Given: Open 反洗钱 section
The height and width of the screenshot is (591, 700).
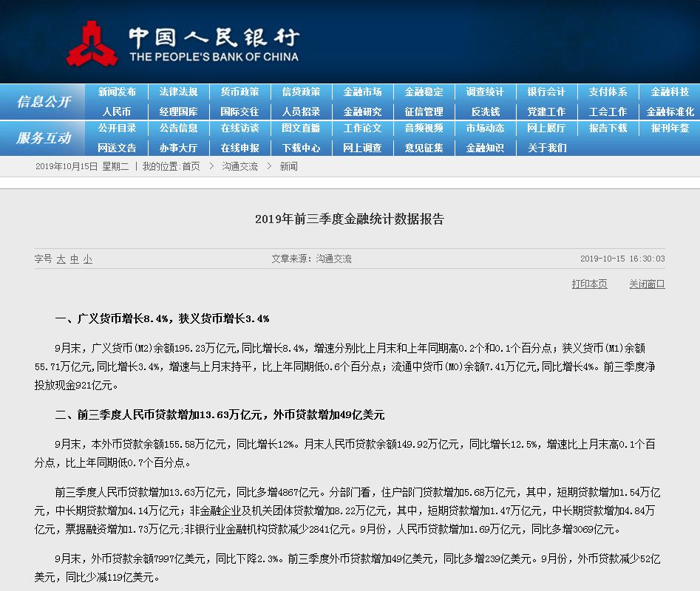Looking at the screenshot, I should click(x=485, y=112).
